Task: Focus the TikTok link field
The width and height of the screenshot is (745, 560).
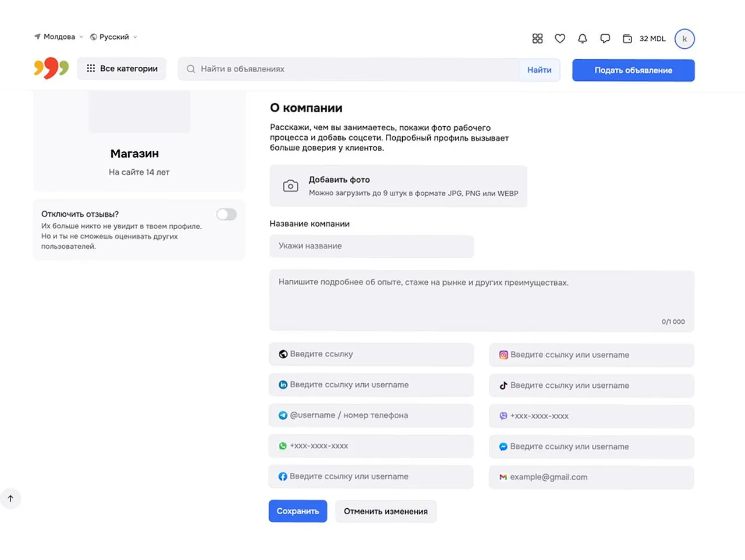Action: (591, 386)
